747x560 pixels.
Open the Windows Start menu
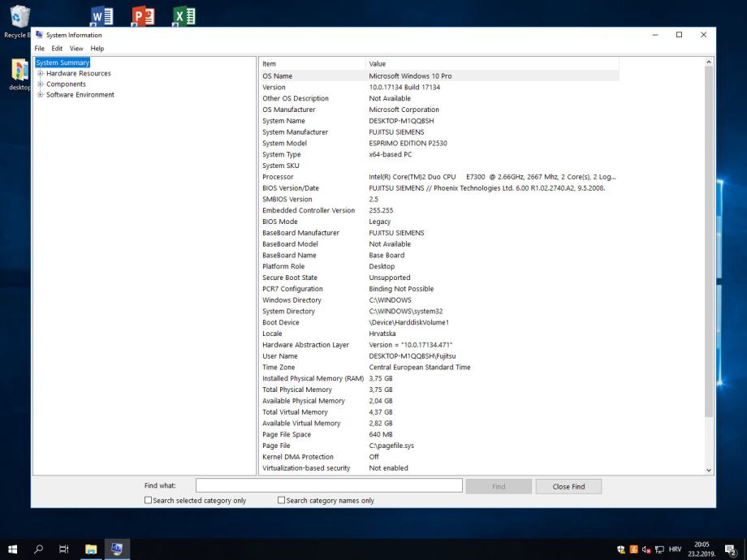coord(13,549)
